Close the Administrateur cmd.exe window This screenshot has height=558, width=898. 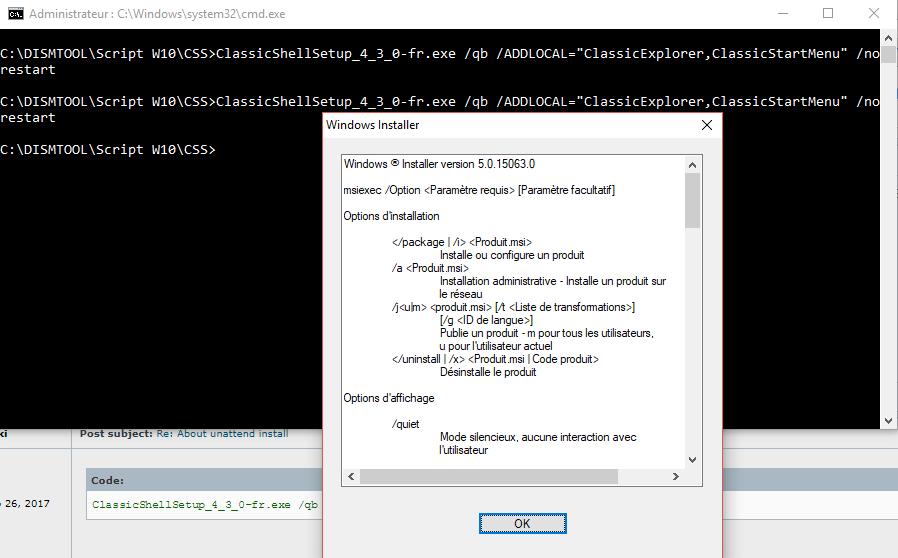click(x=874, y=14)
